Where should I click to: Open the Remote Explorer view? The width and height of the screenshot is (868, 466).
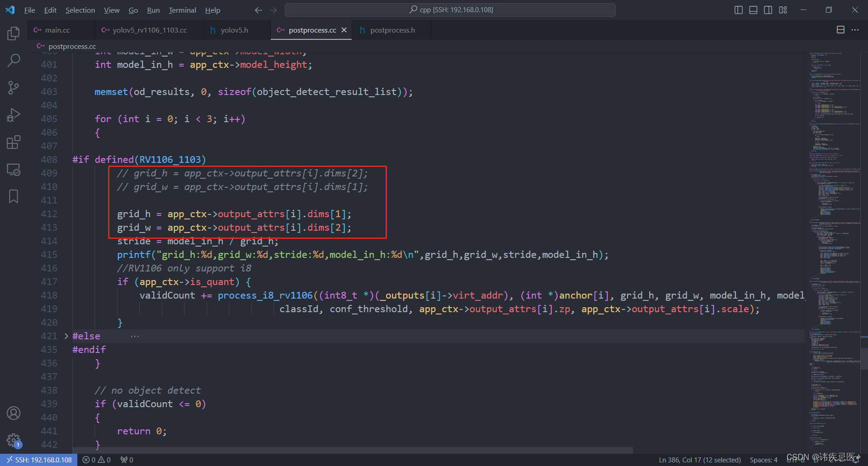[x=14, y=170]
